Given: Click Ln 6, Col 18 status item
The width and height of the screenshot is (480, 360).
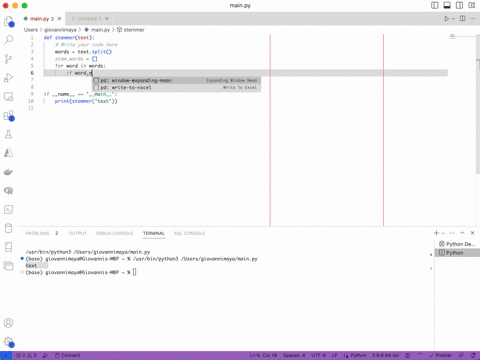Looking at the screenshot, I should 263,355.
